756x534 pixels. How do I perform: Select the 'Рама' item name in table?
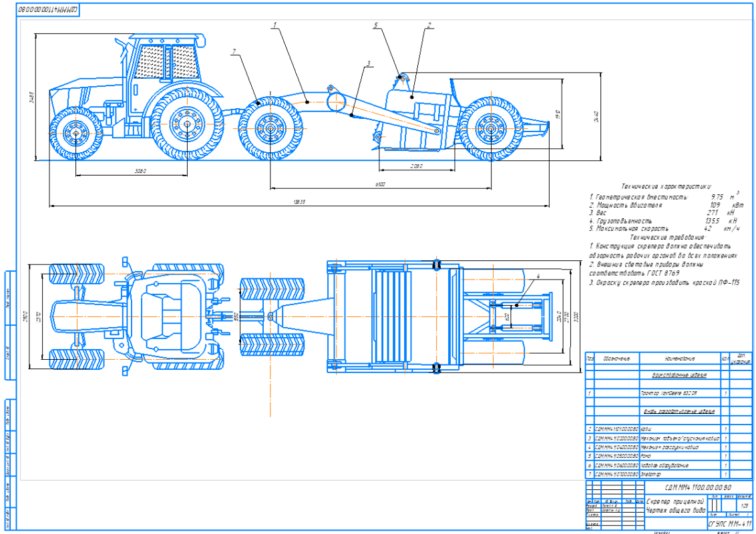click(x=646, y=456)
